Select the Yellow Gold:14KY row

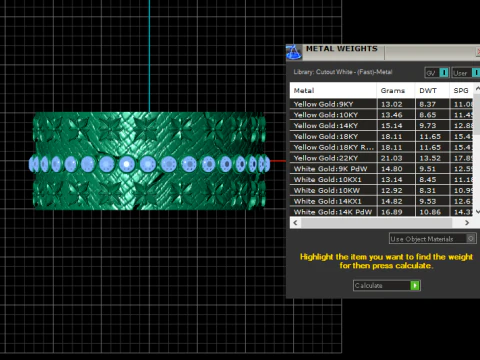click(x=381, y=126)
